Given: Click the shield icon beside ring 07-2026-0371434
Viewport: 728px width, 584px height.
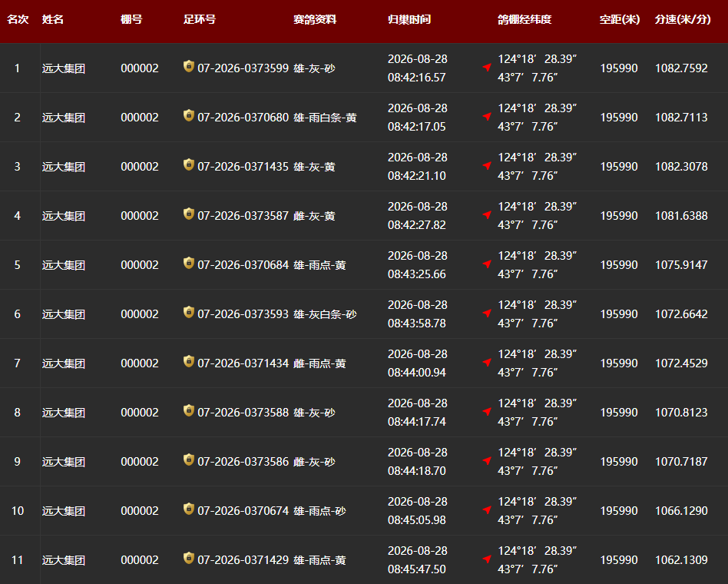Looking at the screenshot, I should pos(188,361).
